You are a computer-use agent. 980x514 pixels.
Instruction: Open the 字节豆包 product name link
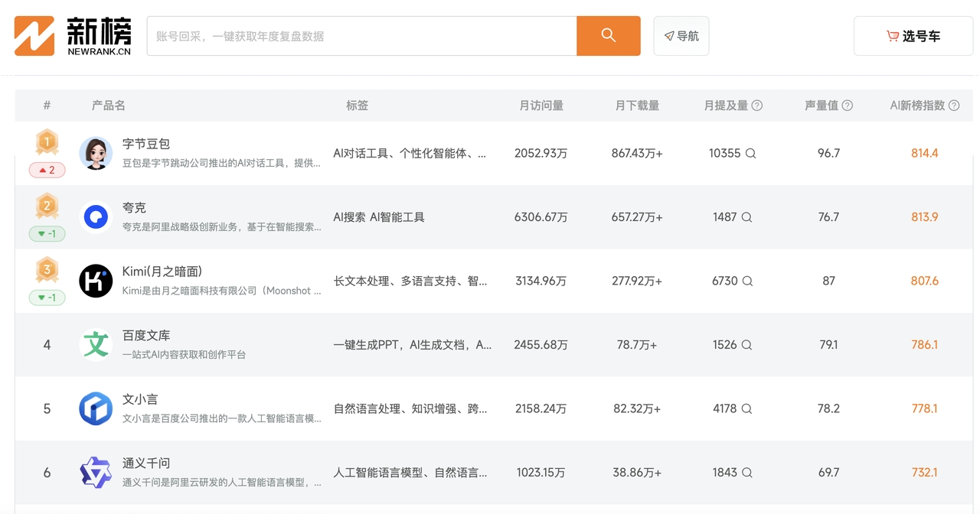[x=146, y=144]
